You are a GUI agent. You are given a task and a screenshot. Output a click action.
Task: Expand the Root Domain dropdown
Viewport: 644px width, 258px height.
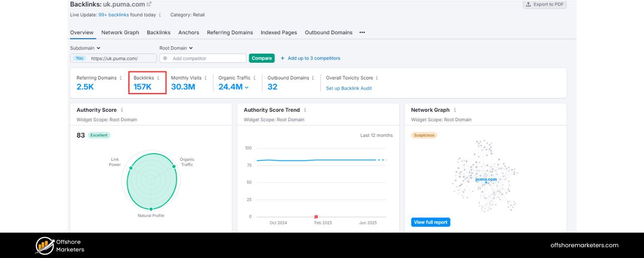coord(176,48)
